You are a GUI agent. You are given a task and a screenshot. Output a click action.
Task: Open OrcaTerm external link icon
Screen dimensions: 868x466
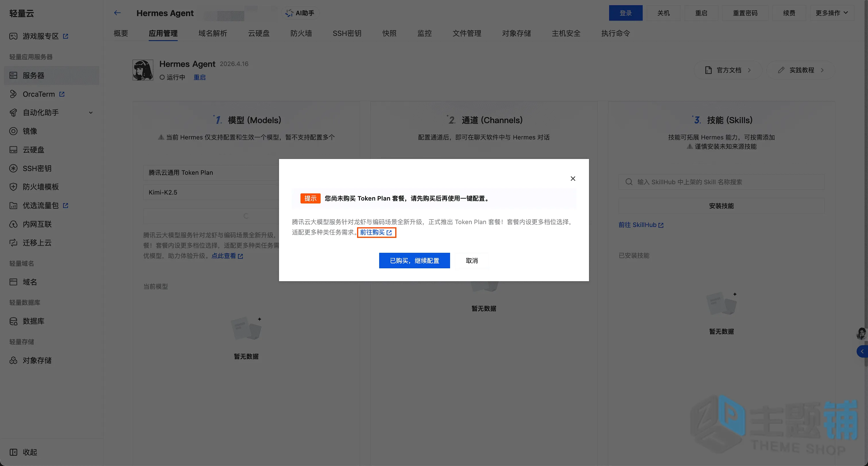(x=62, y=94)
